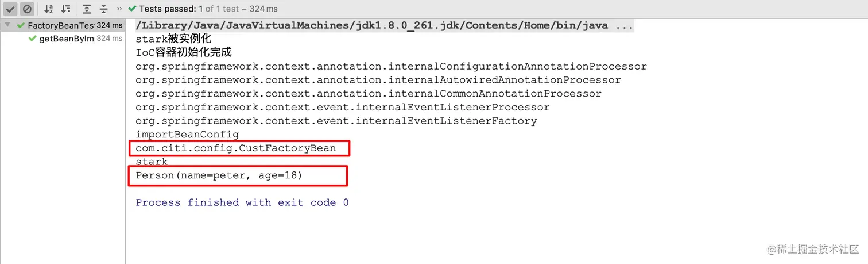
Task: Expand the folded java command ellipsis
Action: 624,26
